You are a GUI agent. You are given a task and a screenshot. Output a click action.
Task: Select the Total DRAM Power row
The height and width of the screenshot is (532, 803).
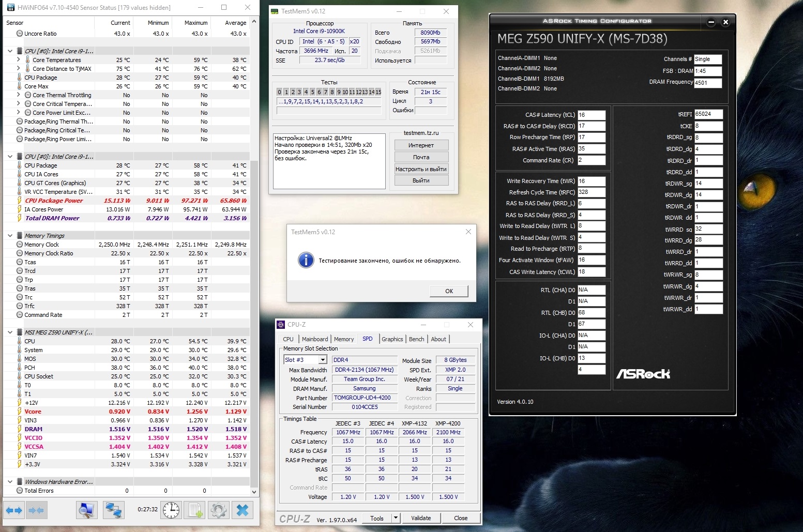pos(126,218)
